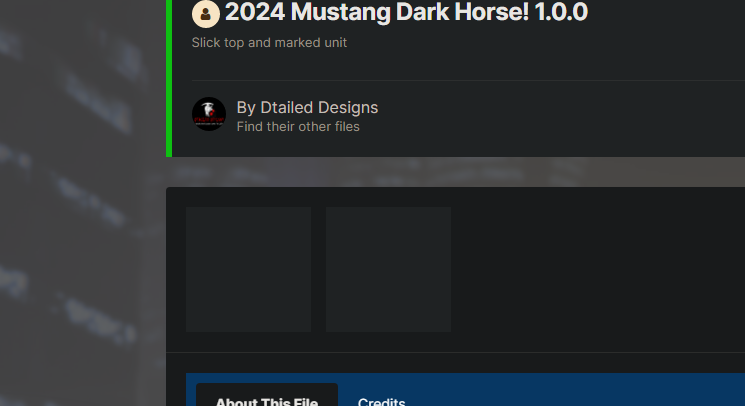Click the cream user badge icon beside title
745x406 pixels.
tap(205, 14)
